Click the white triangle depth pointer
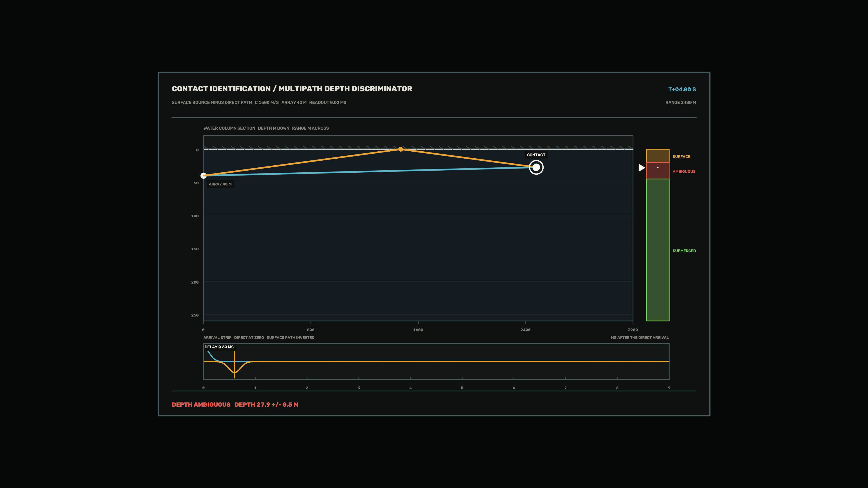The width and height of the screenshot is (868, 488). [642, 168]
